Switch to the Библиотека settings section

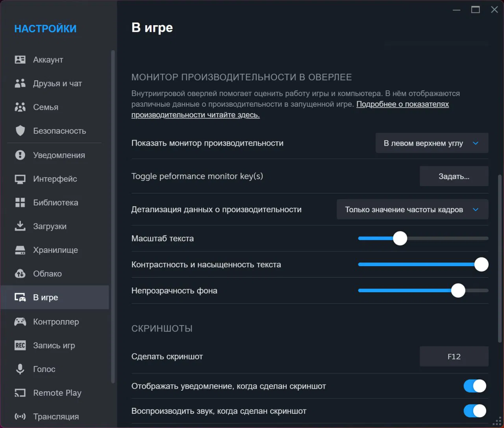point(56,202)
